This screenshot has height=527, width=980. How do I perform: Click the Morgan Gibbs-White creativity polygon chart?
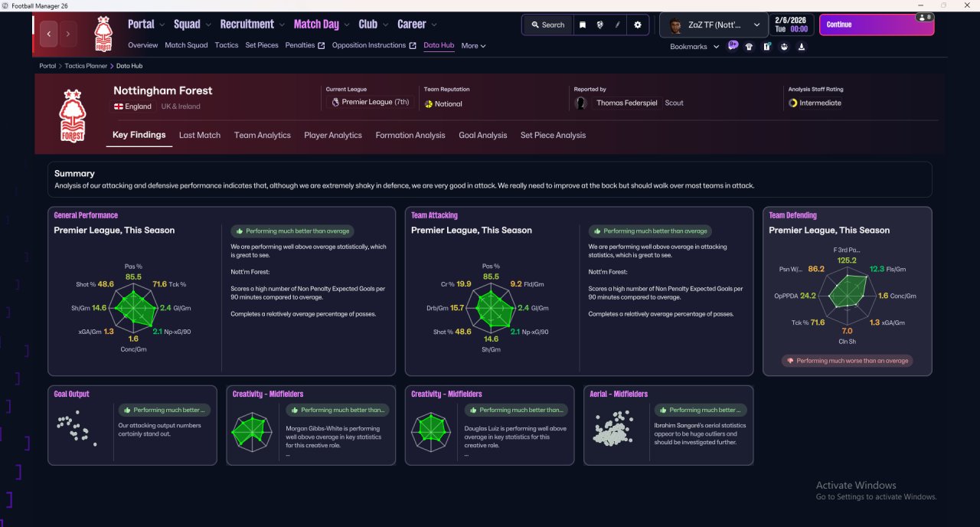[x=252, y=431]
